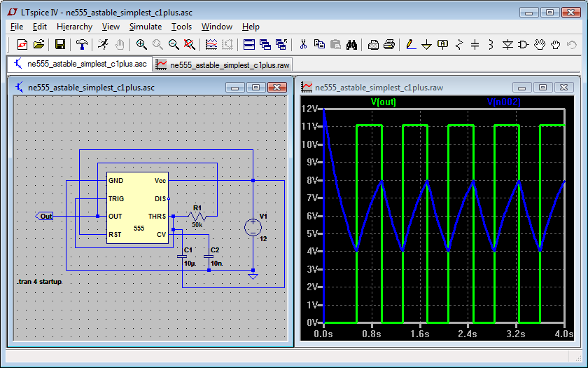Viewport: 588px width, 368px height.
Task: Switch to ne555_astable_simplest_c1plus.asc tab
Action: pyautogui.click(x=80, y=64)
